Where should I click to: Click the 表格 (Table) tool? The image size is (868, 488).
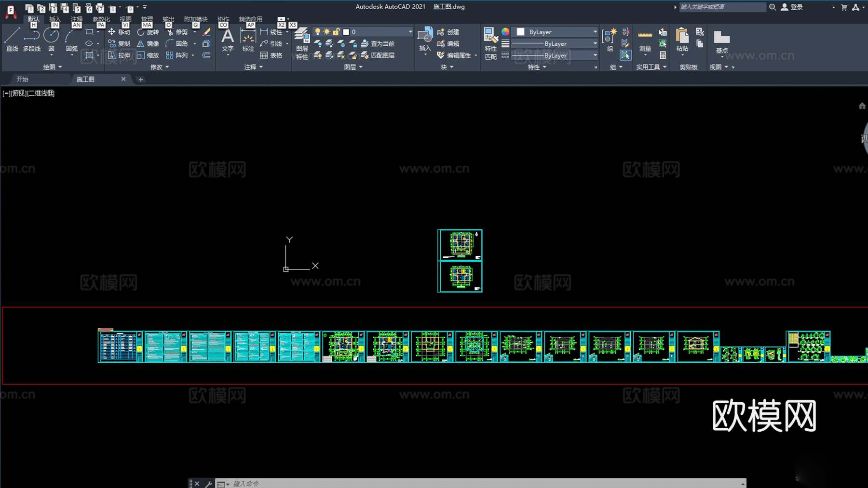click(x=271, y=55)
